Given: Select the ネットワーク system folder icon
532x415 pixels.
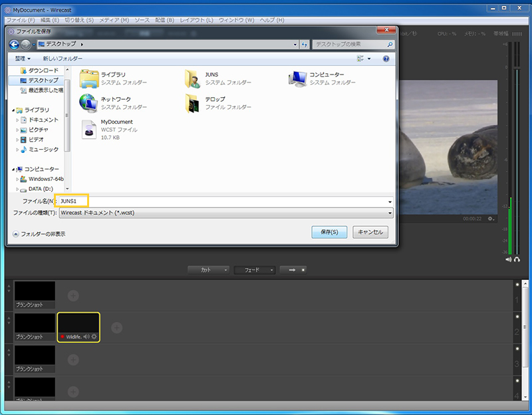Looking at the screenshot, I should [88, 103].
